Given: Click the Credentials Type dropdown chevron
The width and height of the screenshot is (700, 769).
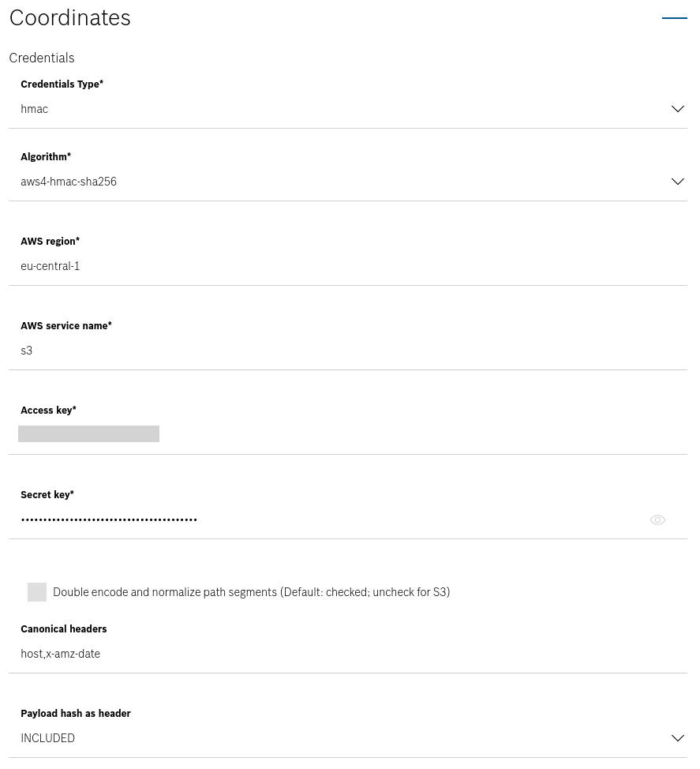Looking at the screenshot, I should [678, 109].
